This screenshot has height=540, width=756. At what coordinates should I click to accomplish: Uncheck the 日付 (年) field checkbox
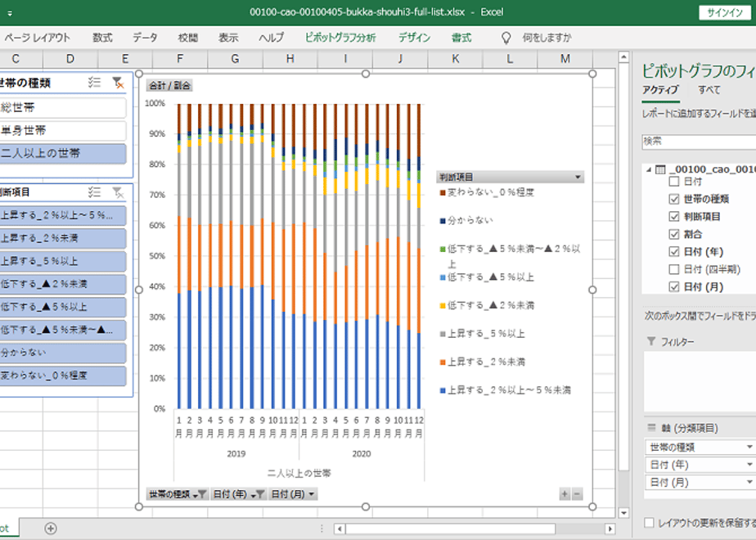tap(674, 252)
